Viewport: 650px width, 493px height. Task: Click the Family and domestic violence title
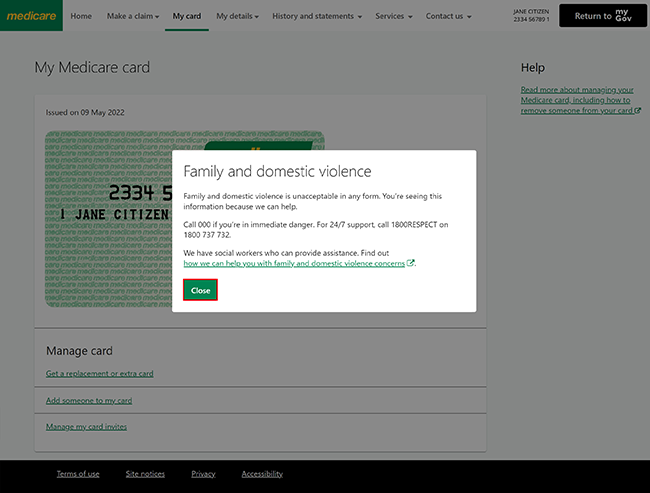click(277, 171)
